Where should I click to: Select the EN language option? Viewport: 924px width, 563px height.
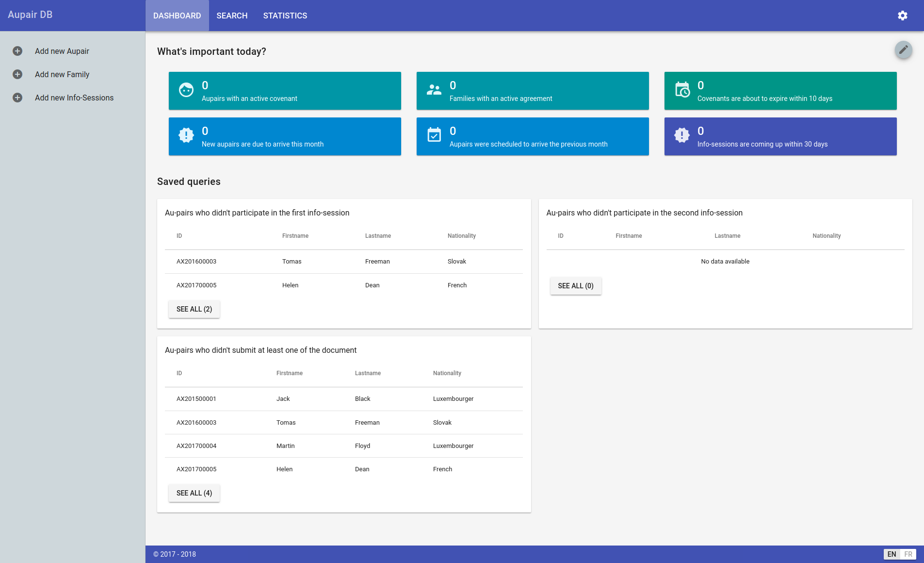coord(892,554)
